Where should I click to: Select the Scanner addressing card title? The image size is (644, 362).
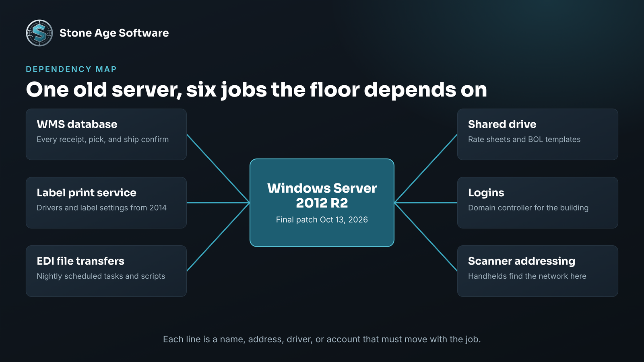522,261
